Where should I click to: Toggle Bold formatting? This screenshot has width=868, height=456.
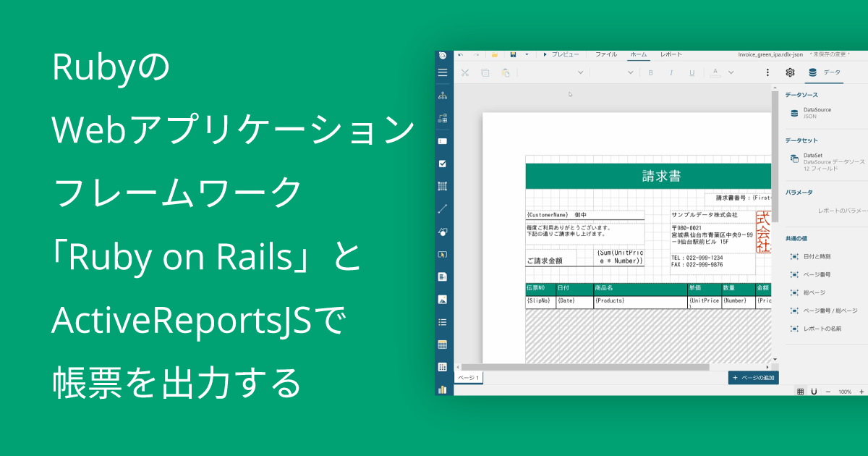651,72
